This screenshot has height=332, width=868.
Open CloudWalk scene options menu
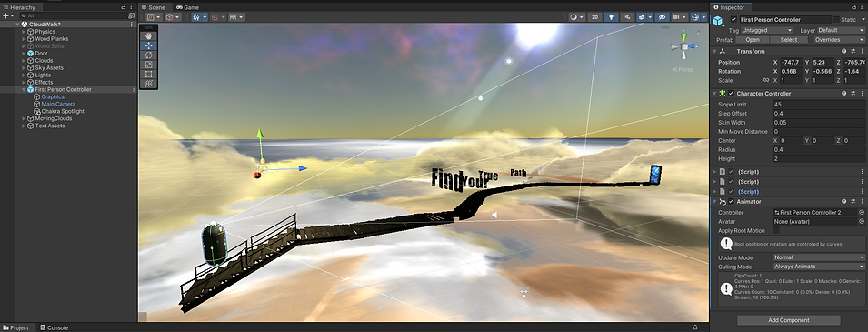pyautogui.click(x=131, y=25)
